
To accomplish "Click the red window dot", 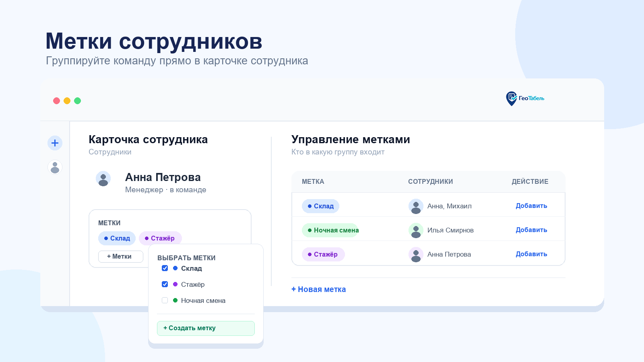I will tap(56, 101).
